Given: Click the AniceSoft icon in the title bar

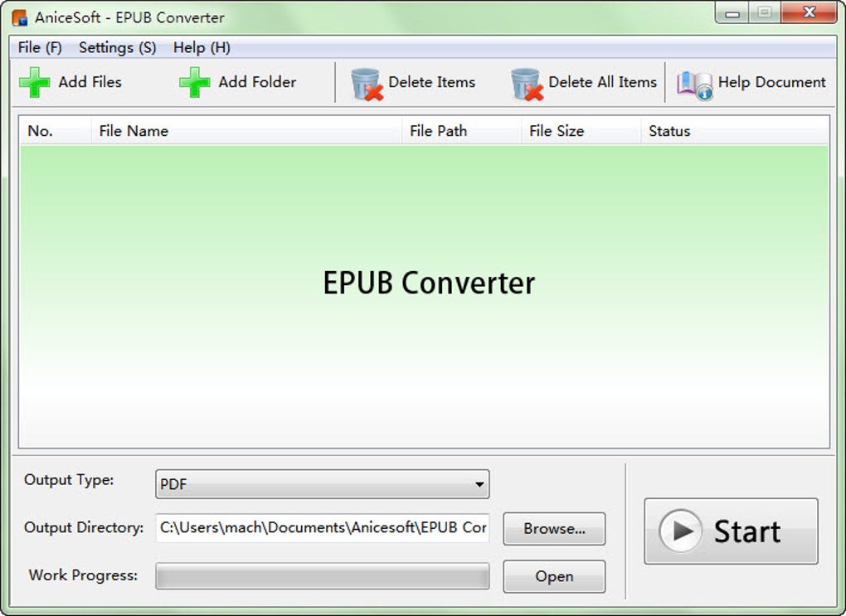Looking at the screenshot, I should click(18, 17).
